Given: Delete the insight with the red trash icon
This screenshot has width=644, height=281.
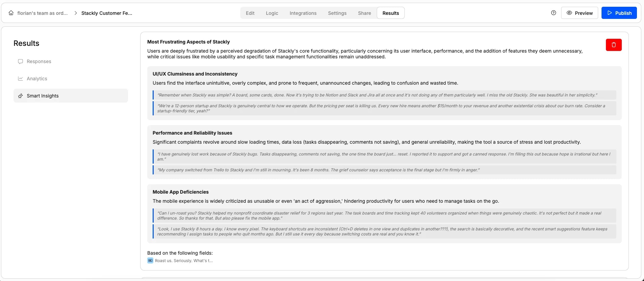Looking at the screenshot, I should (613, 45).
